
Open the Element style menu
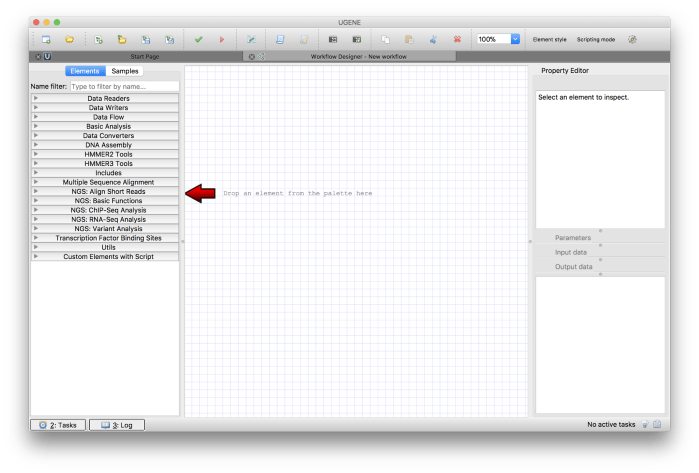(549, 39)
